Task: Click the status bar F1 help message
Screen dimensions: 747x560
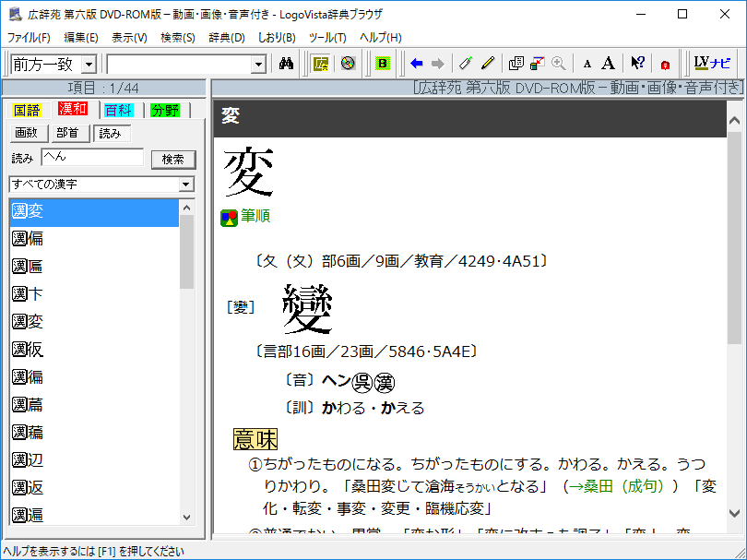Action: click(93, 552)
